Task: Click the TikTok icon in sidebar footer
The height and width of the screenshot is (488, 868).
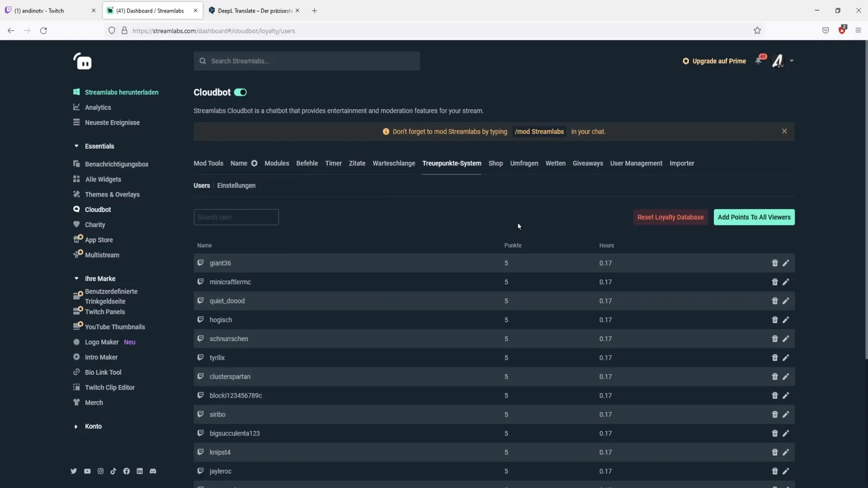Action: 113,471
